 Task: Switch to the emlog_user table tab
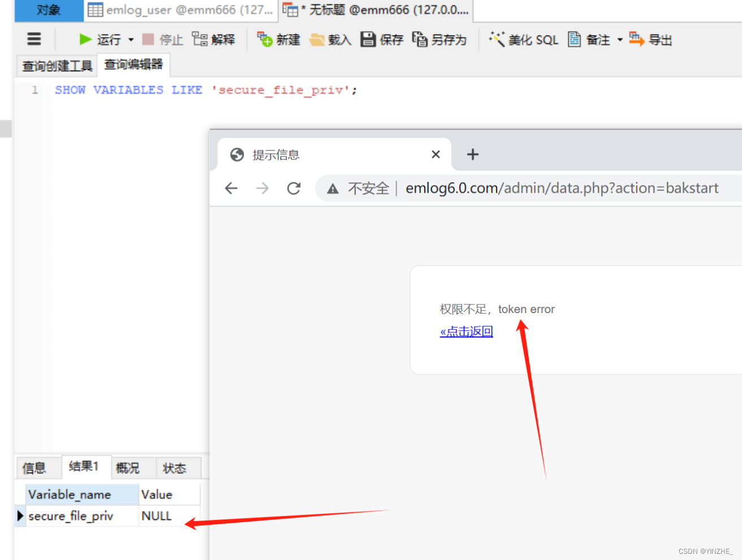point(181,10)
